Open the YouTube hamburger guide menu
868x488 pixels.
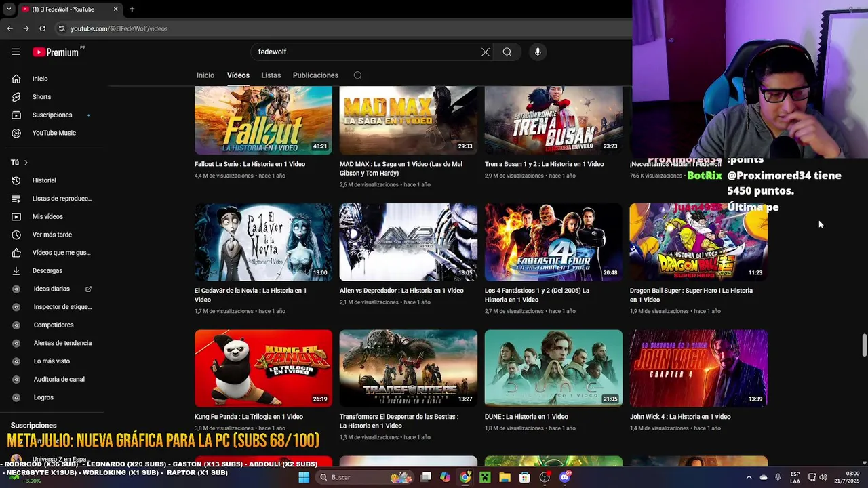(x=16, y=52)
